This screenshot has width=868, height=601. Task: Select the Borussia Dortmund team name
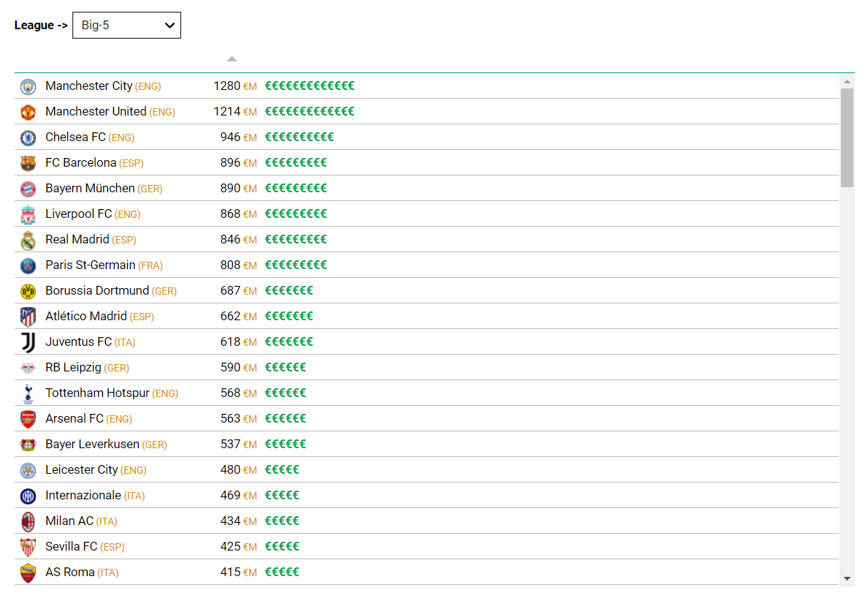pyautogui.click(x=97, y=290)
